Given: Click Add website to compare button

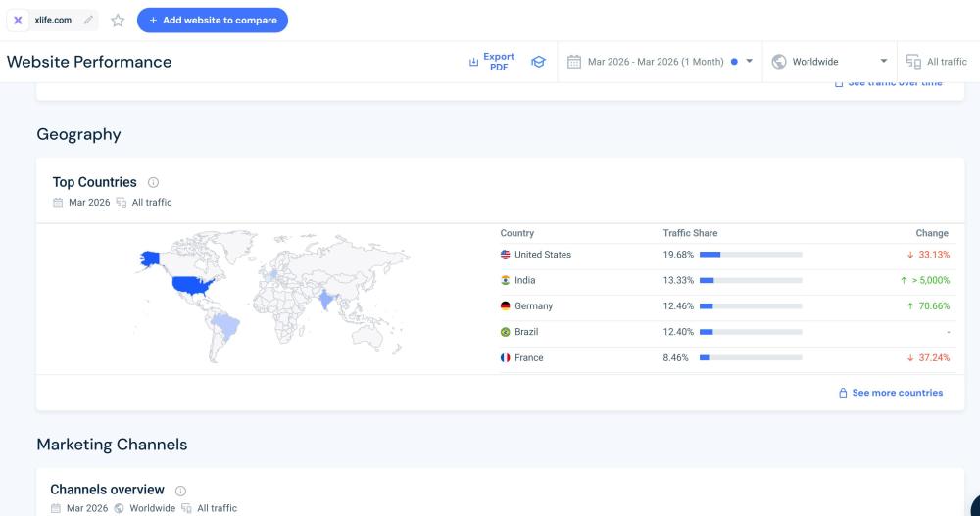Looking at the screenshot, I should pos(213,20).
